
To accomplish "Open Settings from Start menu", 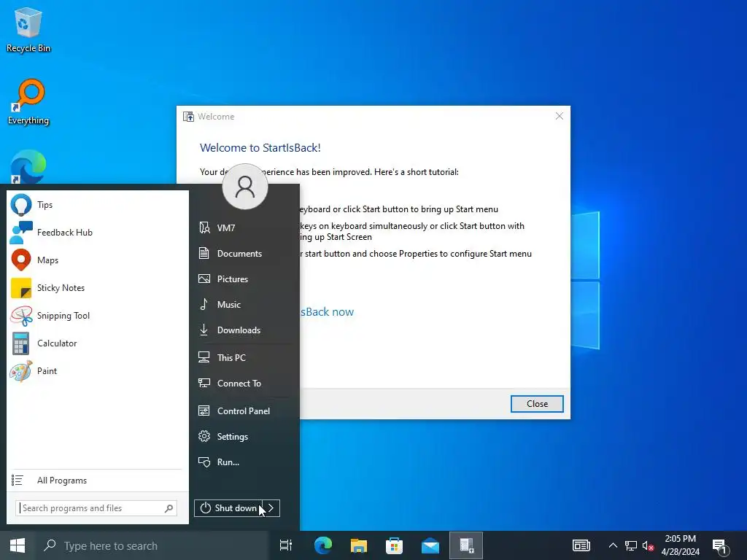I will click(245, 437).
